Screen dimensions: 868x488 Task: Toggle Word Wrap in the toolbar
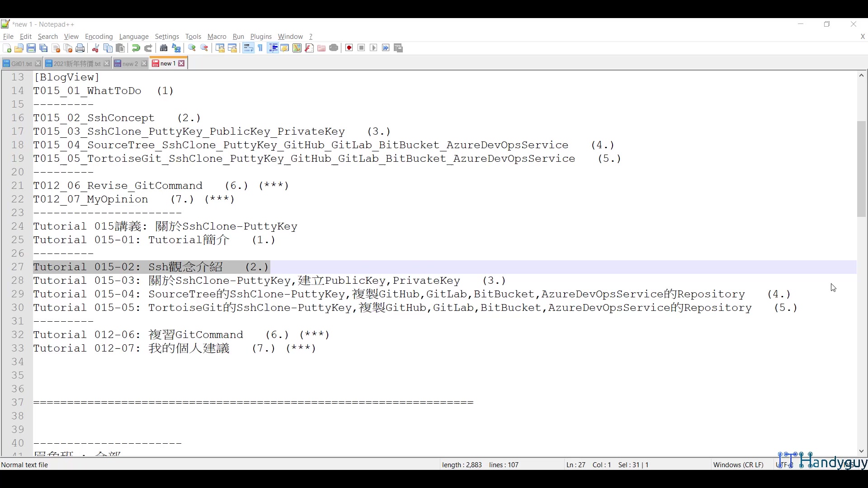click(x=248, y=48)
